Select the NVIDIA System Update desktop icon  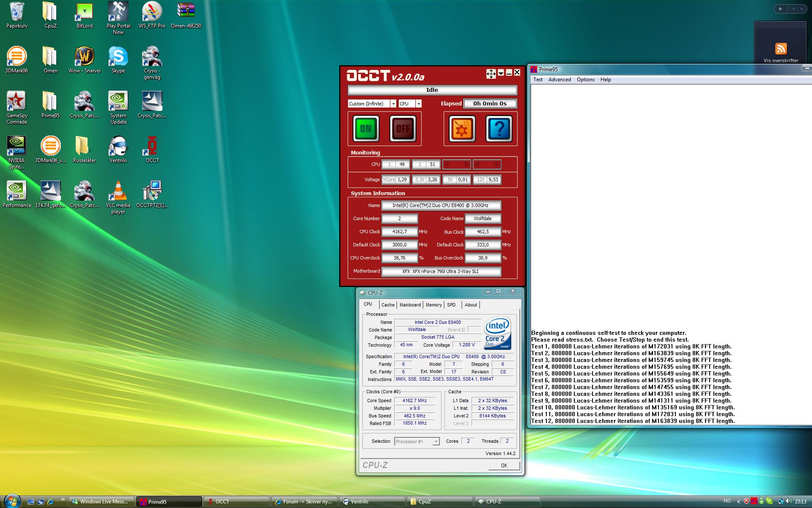click(x=118, y=108)
